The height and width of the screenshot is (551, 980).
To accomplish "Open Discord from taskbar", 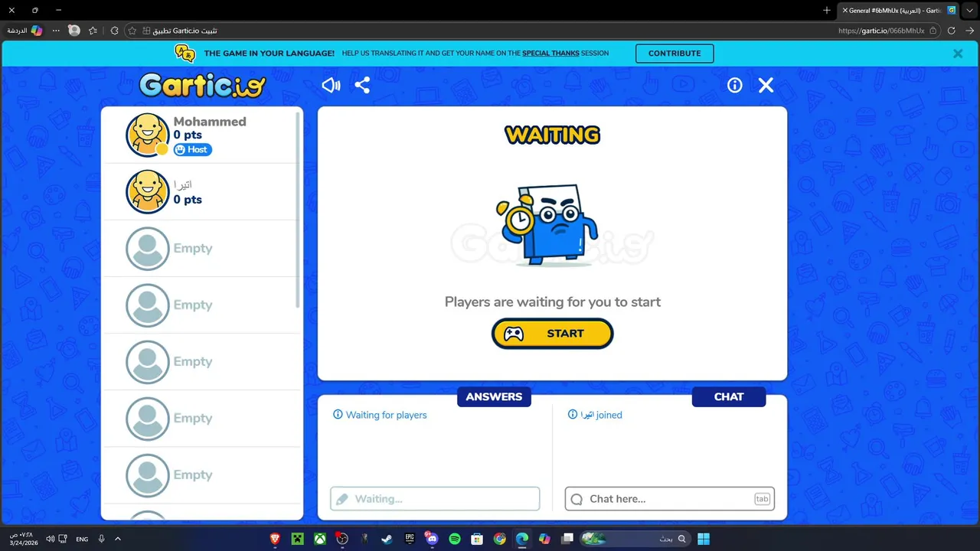I will coord(432,539).
